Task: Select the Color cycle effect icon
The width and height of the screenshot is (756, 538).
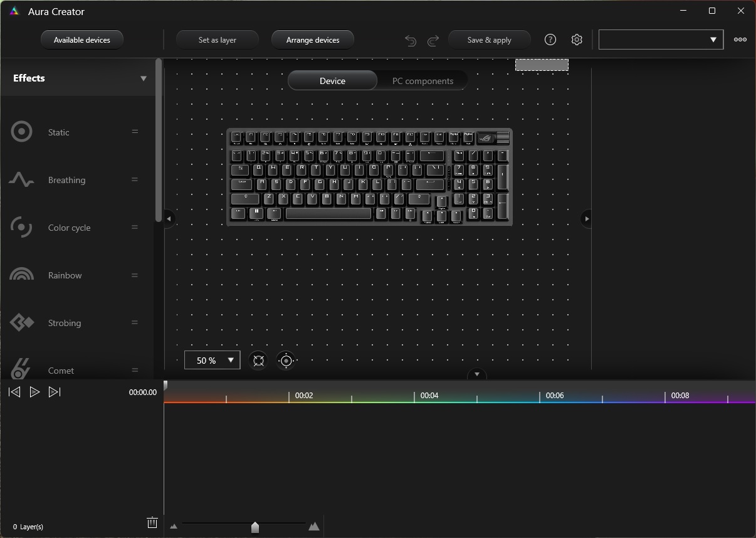Action: [x=21, y=227]
